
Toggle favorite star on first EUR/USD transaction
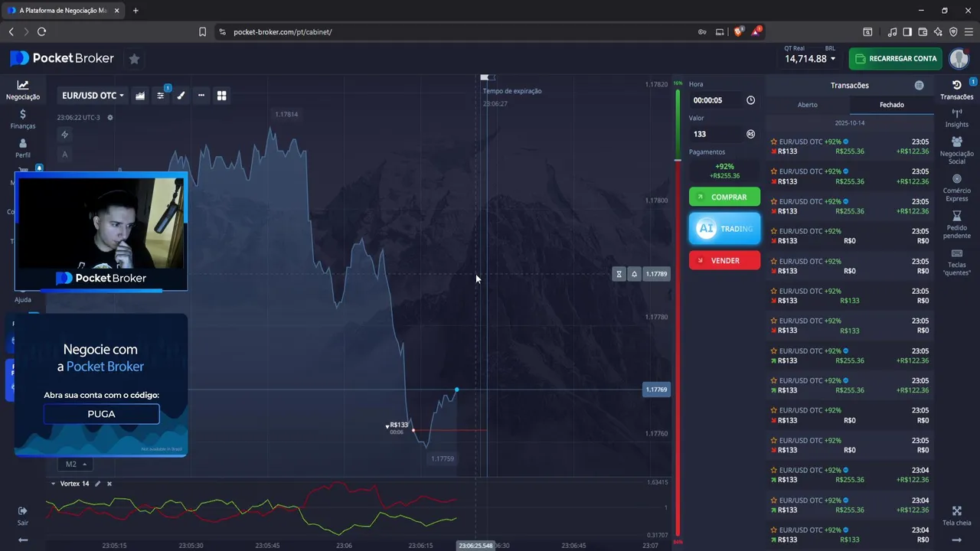pos(774,142)
